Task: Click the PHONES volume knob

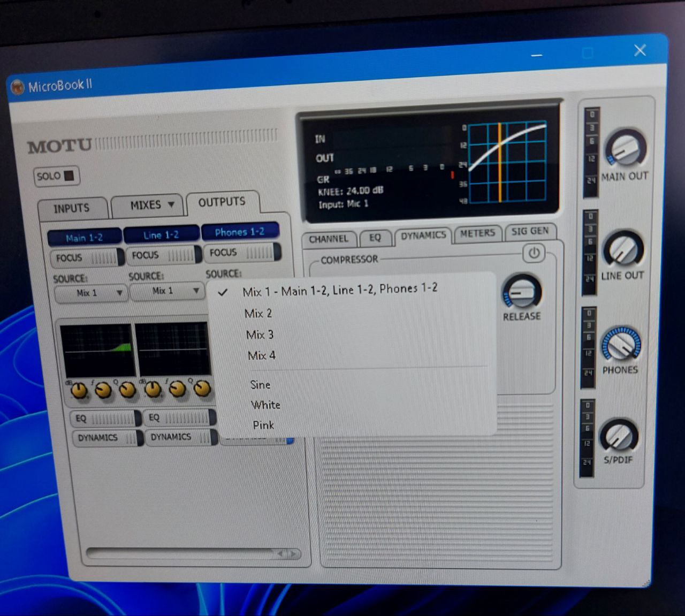Action: pos(621,344)
